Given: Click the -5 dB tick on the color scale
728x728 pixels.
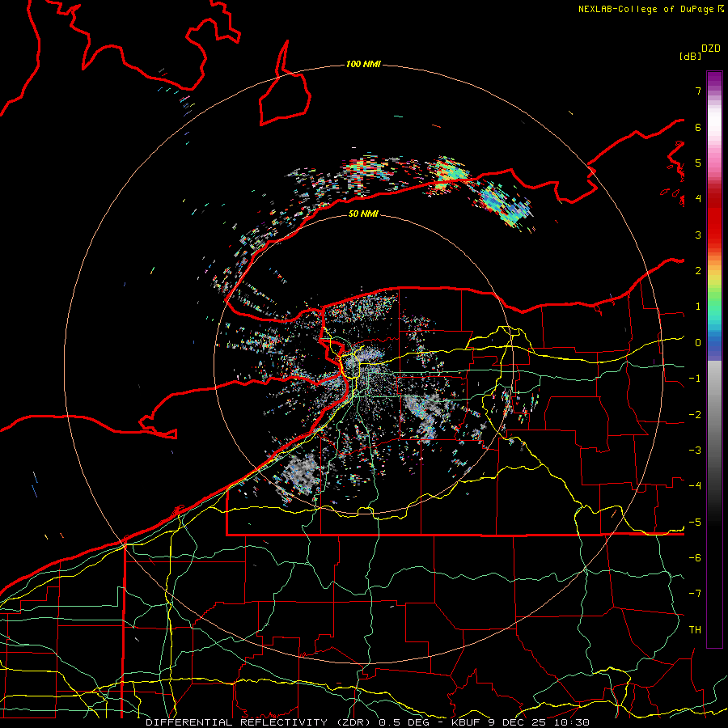Looking at the screenshot, I should click(695, 523).
